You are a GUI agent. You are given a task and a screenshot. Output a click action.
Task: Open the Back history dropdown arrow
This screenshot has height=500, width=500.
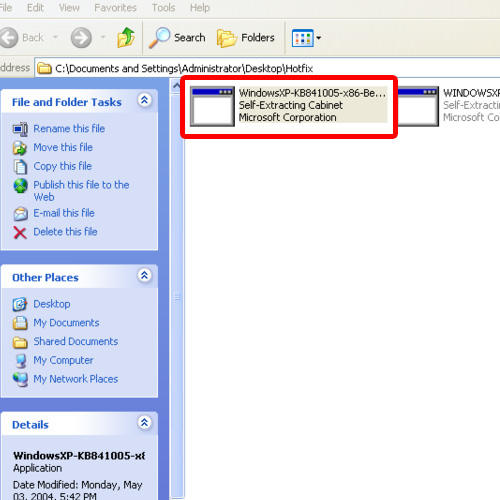55,37
